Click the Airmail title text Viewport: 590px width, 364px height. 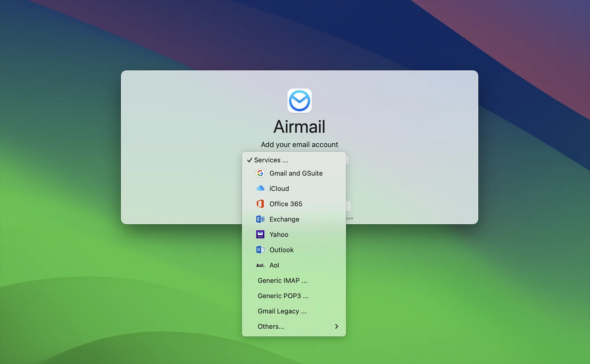click(x=299, y=127)
